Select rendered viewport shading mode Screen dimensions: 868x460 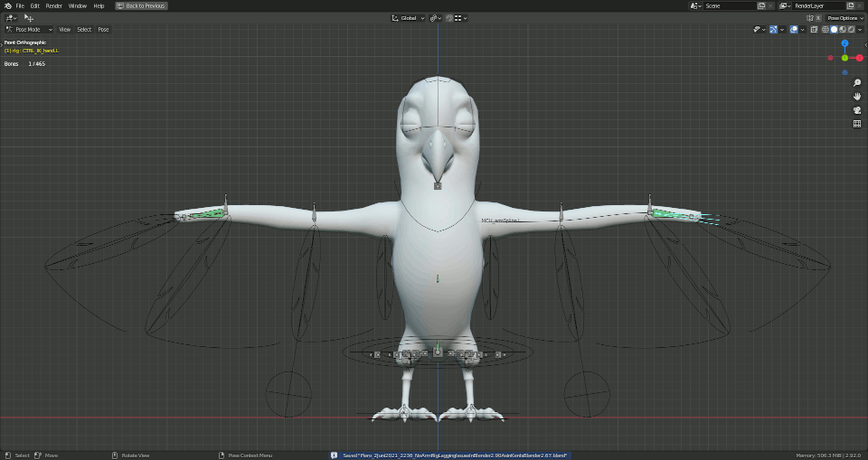tap(852, 29)
